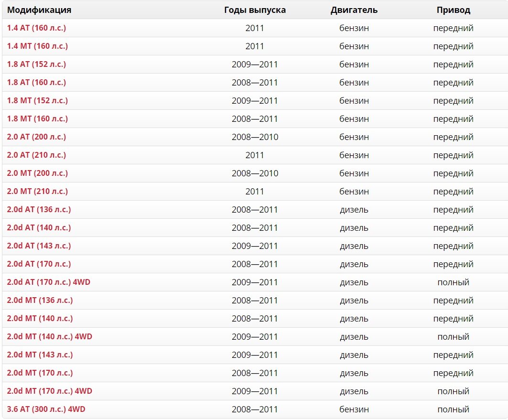Screen dimensions: 508x420
Task: Open the 2.0 AT (200 л.с.) link
Action: 36,137
